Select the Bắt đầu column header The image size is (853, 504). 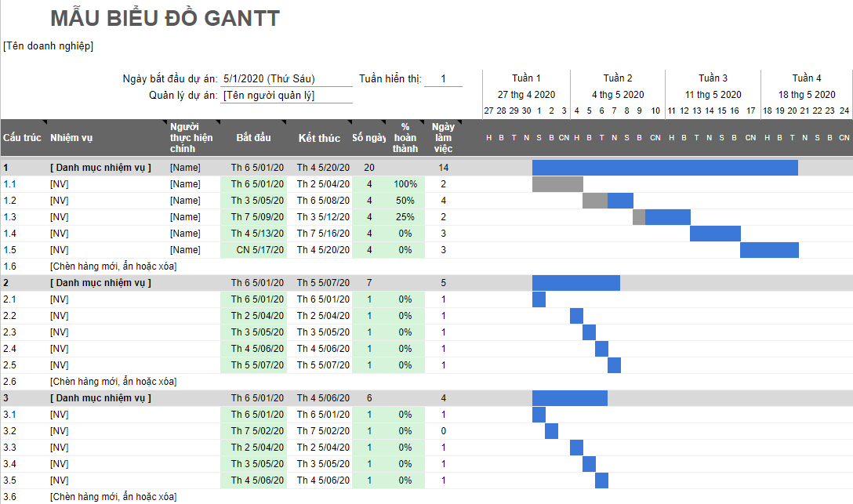[x=253, y=138]
